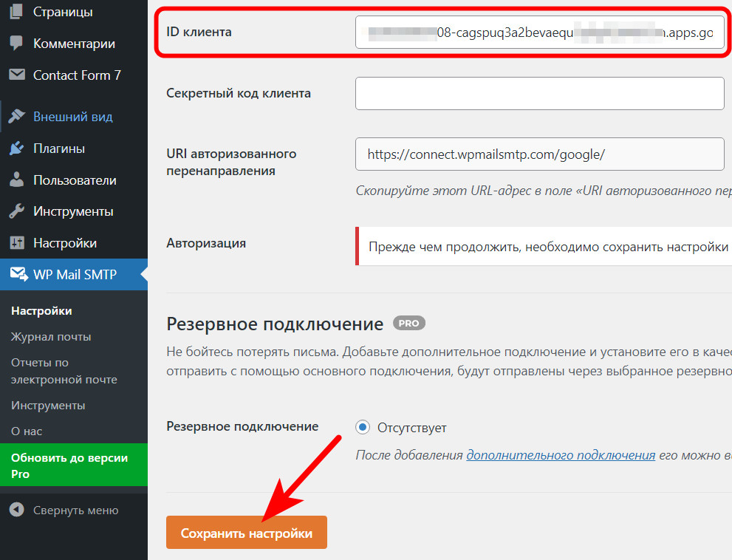The image size is (732, 560).
Task: Click the Appearance paintbrush icon
Action: tap(17, 116)
